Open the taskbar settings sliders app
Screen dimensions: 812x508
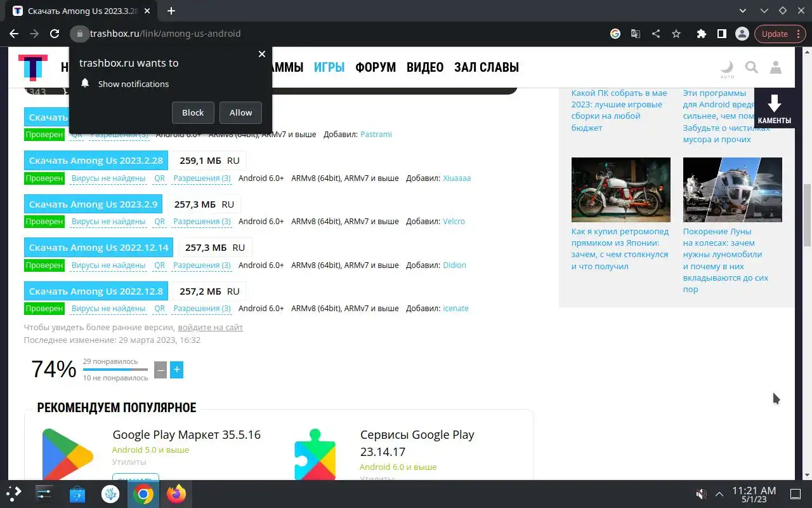pos(44,493)
